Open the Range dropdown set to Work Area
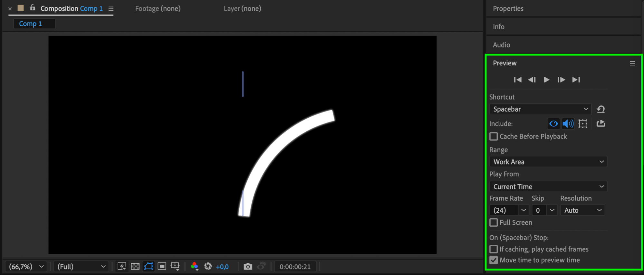Image resolution: width=644 pixels, height=275 pixels. tap(548, 162)
